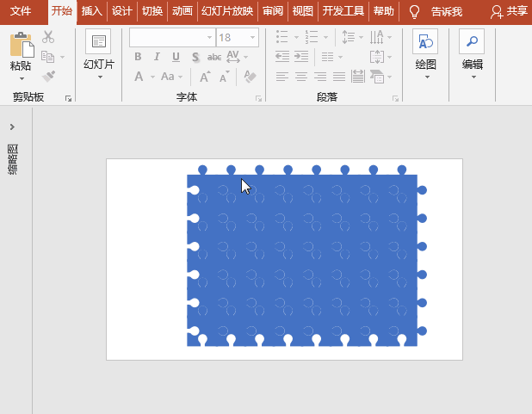Click the Tell Me lightbulb icon
Viewport: 532px width, 414px height.
(414, 12)
